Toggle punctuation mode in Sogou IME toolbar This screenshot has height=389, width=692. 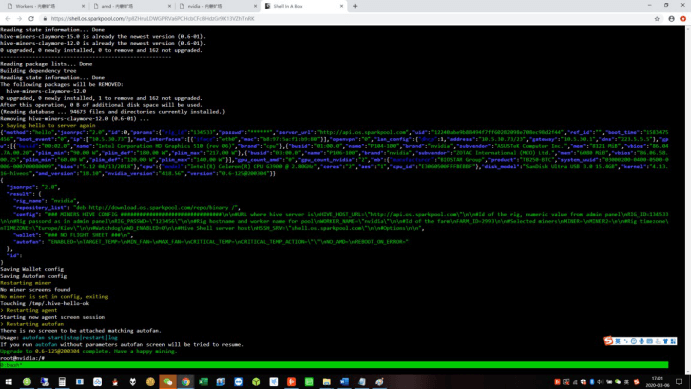(x=626, y=341)
